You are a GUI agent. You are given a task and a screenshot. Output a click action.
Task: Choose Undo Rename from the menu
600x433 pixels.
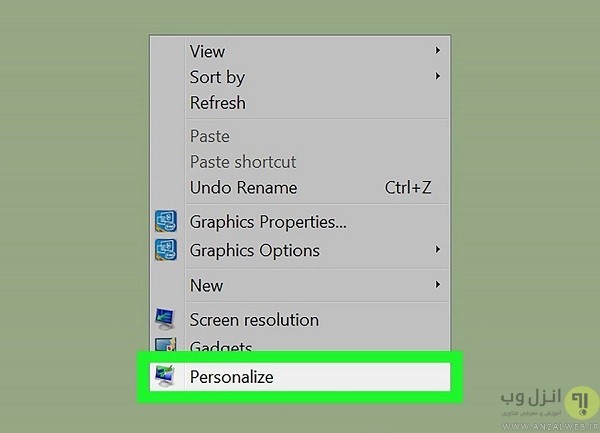243,188
